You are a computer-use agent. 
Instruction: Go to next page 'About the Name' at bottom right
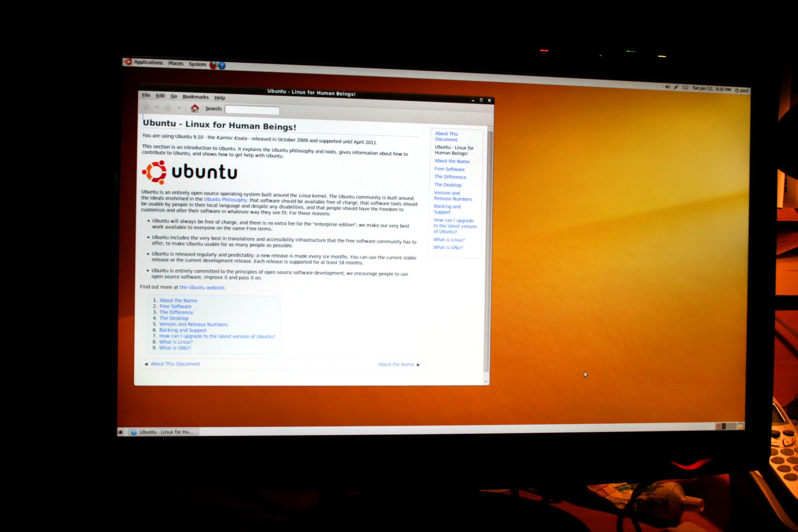399,364
